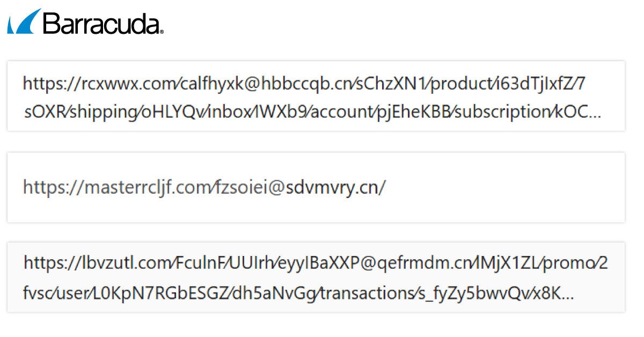Viewport: 644px width, 337px height.
Task: Select the URL box starting with rcxwwx.com
Action: 316,96
